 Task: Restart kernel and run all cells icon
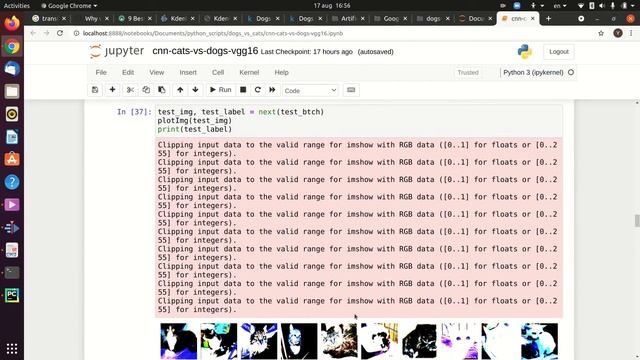tap(272, 90)
